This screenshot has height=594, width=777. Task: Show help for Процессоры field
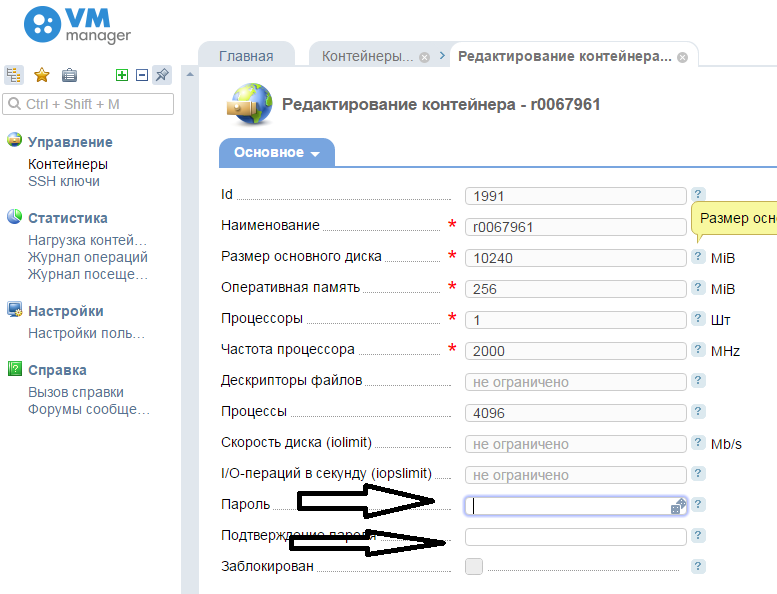tap(698, 318)
